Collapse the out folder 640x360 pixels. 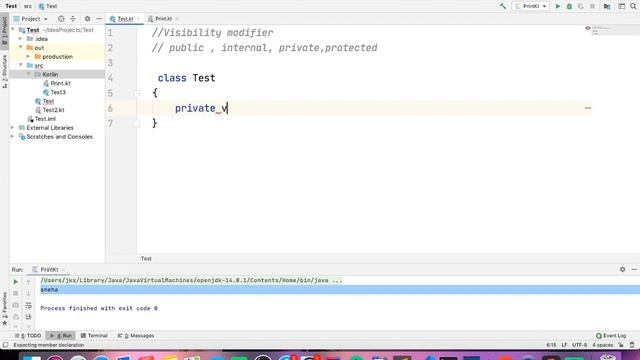point(20,48)
